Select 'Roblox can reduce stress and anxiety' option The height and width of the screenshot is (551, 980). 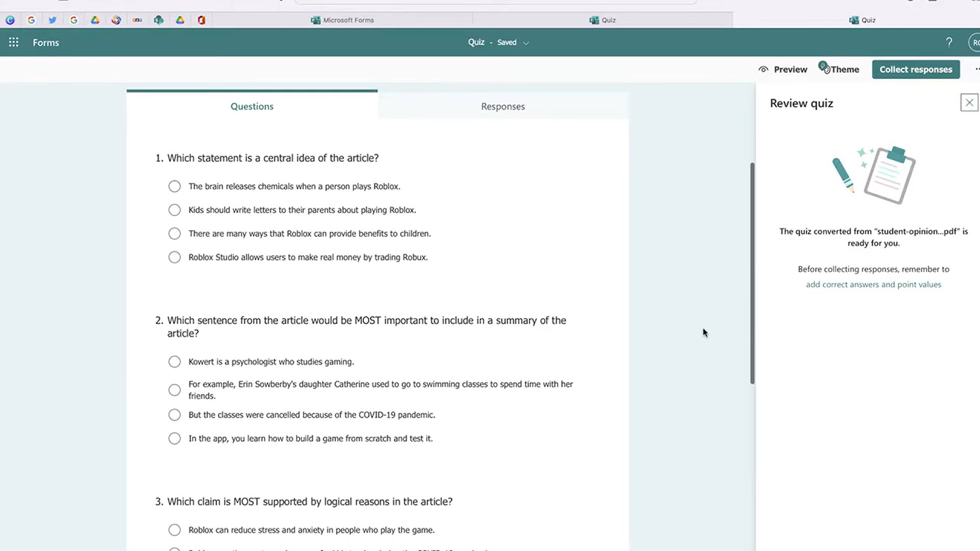click(x=175, y=530)
